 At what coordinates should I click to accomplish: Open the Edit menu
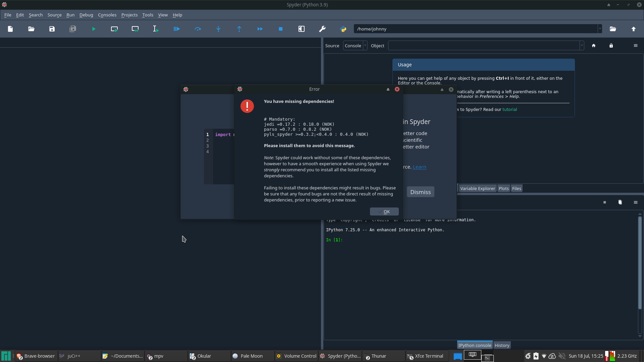[x=20, y=15]
